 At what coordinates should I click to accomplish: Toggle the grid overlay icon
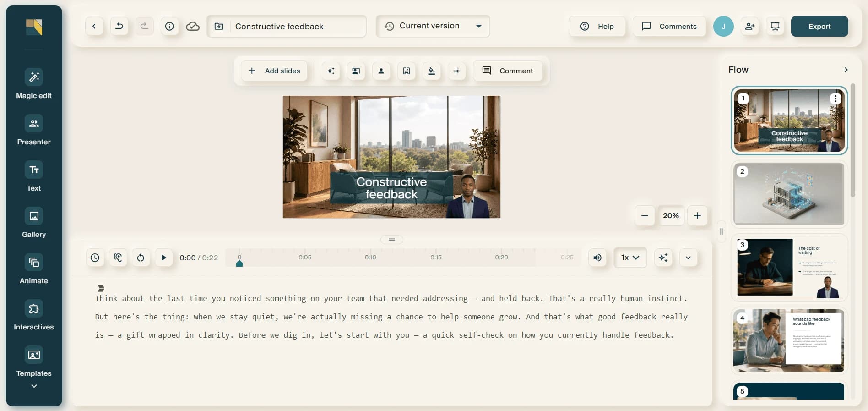pyautogui.click(x=456, y=71)
